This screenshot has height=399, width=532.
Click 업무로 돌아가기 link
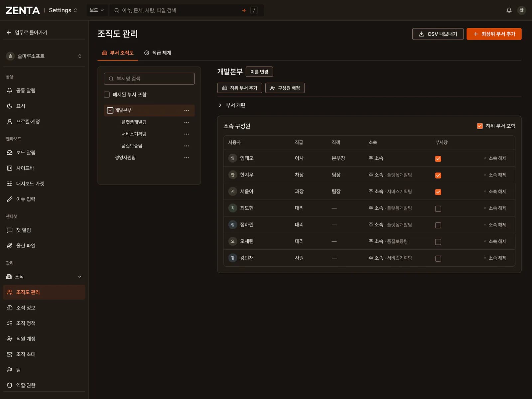pos(27,33)
